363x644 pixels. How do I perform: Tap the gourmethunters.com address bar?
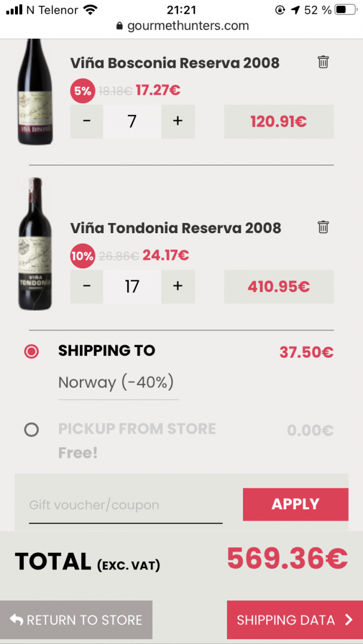[x=181, y=26]
